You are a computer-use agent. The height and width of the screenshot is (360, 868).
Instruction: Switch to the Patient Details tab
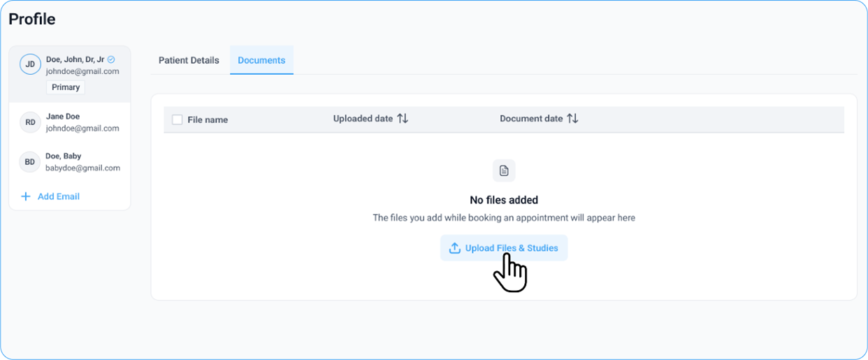189,60
